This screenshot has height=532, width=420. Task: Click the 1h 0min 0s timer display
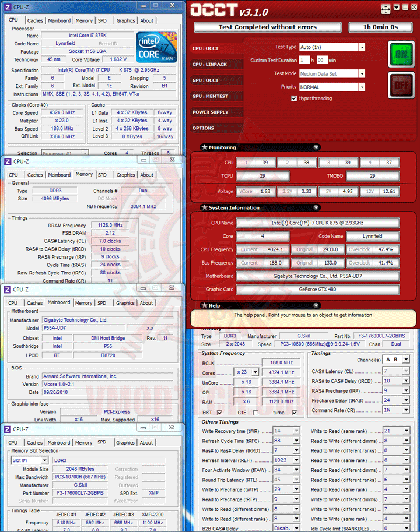pyautogui.click(x=380, y=27)
